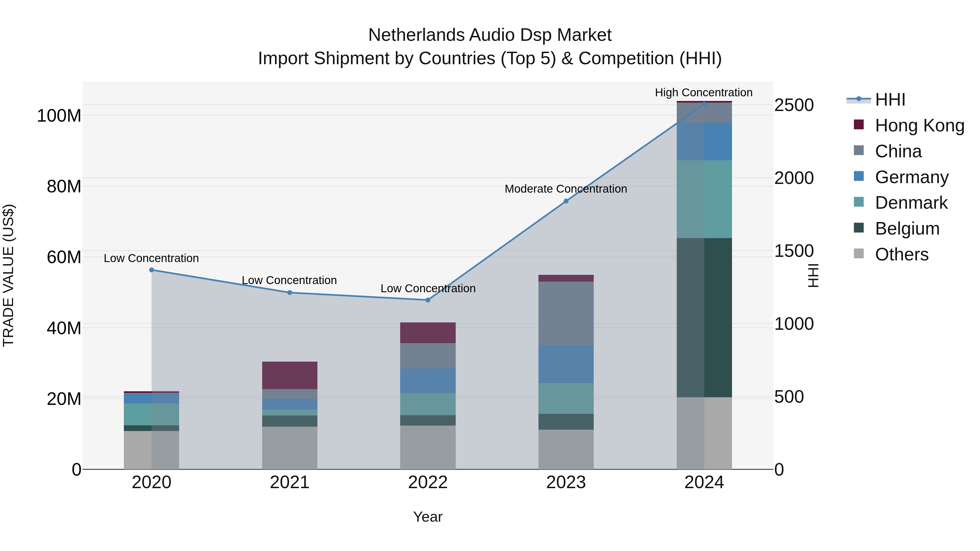Click the 2020 x-axis tick label
This screenshot has height=551, width=980.
pyautogui.click(x=151, y=482)
